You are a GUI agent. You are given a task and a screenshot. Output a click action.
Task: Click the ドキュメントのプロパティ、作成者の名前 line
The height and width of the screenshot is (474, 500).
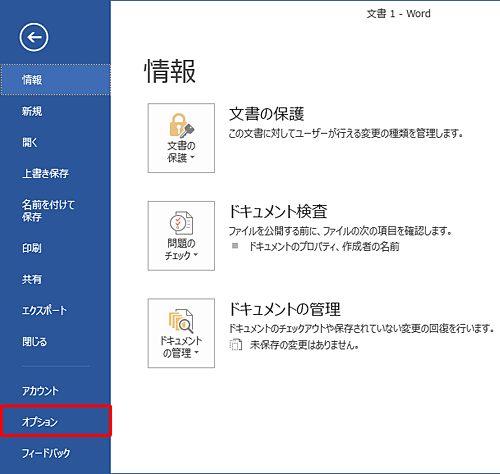click(x=324, y=247)
